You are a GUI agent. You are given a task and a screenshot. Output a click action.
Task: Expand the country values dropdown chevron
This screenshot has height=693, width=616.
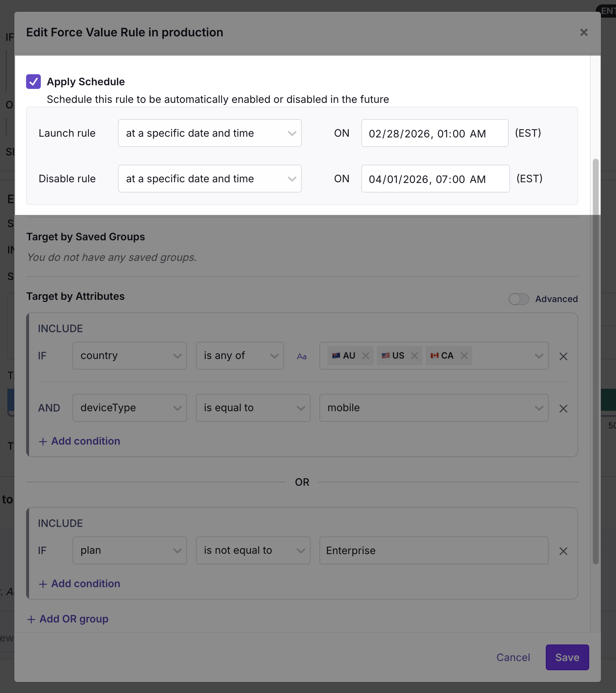(539, 356)
